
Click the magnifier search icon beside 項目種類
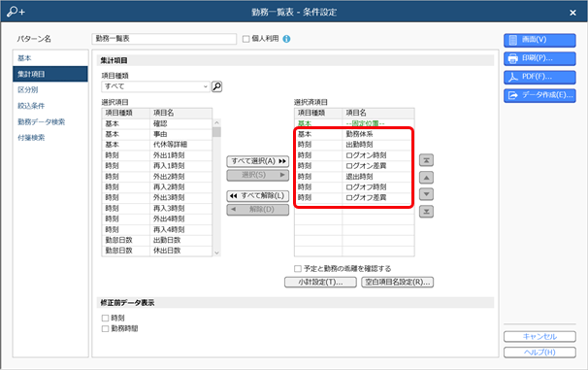216,86
